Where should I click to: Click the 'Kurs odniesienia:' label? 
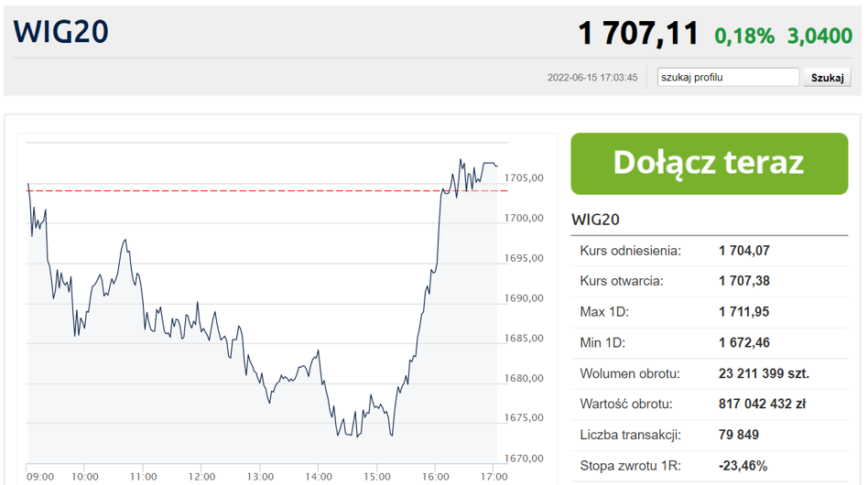pyautogui.click(x=630, y=251)
